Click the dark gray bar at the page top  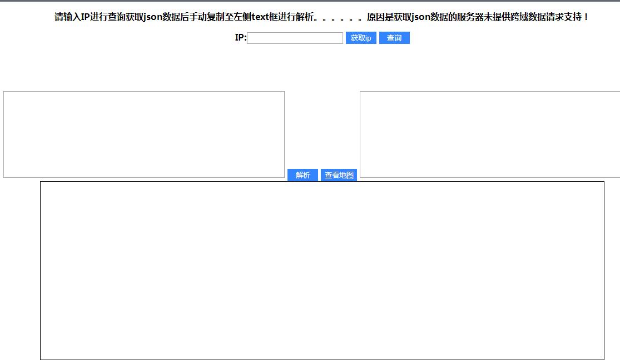pos(310,1)
